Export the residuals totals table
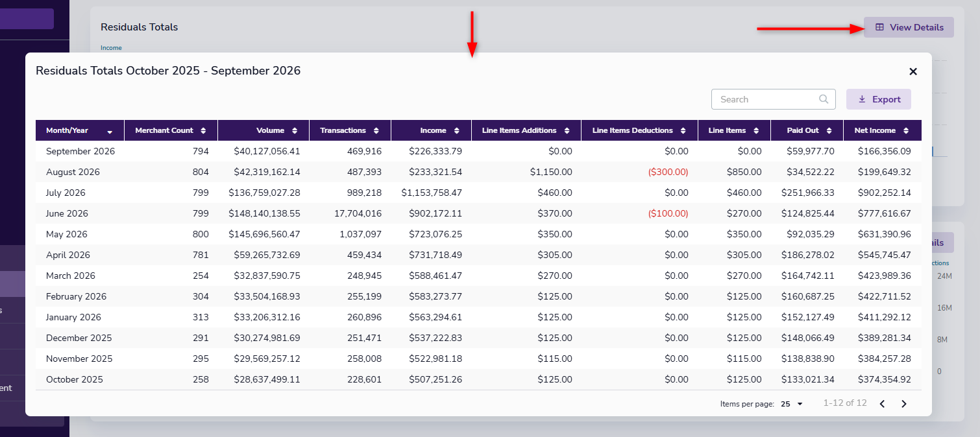This screenshot has height=437, width=980. click(x=879, y=99)
